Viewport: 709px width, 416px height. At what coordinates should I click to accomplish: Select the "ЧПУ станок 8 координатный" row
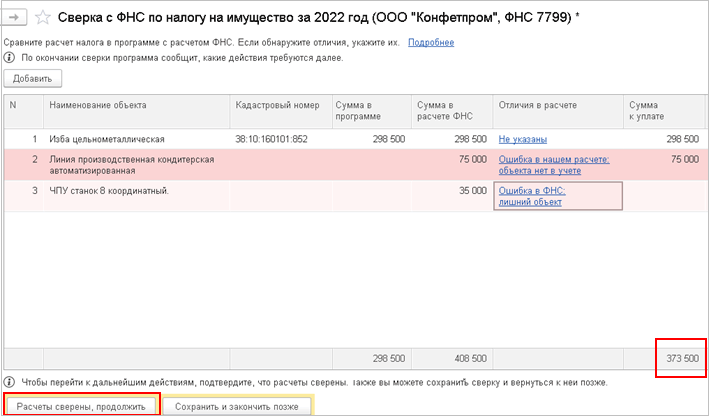110,190
